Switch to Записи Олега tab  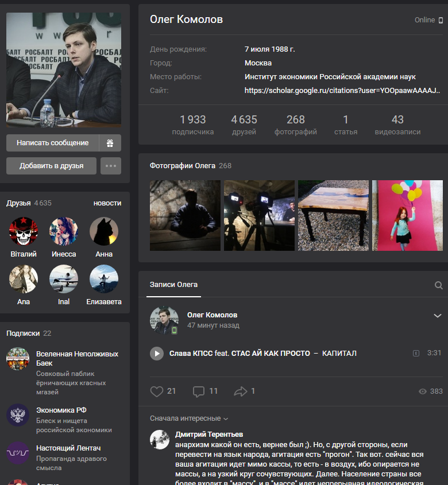pos(173,285)
